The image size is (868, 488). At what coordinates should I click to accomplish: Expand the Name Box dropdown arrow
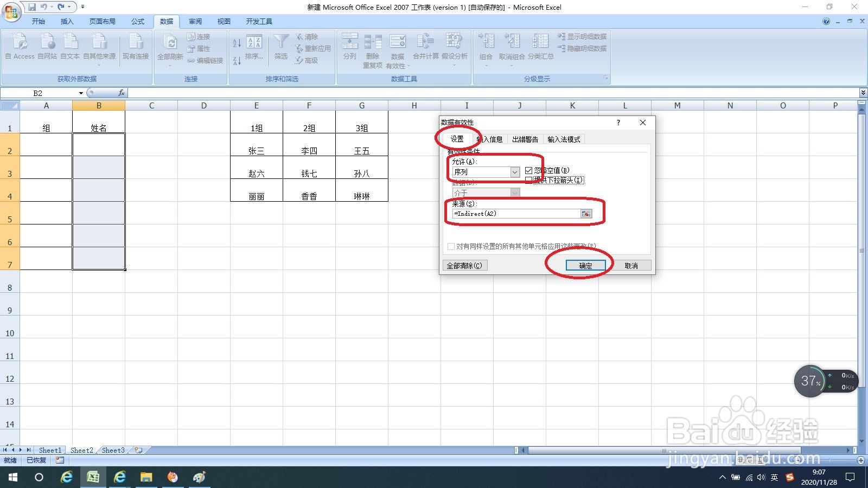click(x=81, y=93)
